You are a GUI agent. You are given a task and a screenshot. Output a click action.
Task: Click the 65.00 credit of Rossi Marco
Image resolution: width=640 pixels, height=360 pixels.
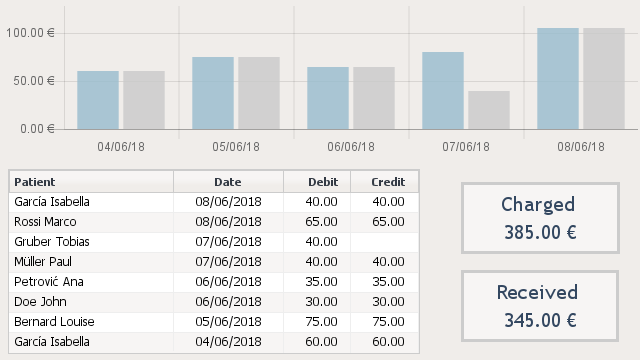pyautogui.click(x=388, y=222)
